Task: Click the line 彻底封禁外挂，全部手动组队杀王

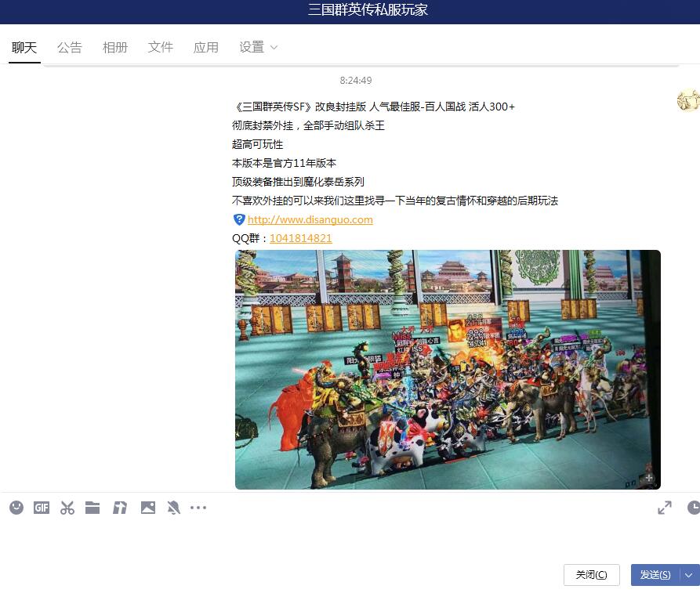Action: [308, 125]
